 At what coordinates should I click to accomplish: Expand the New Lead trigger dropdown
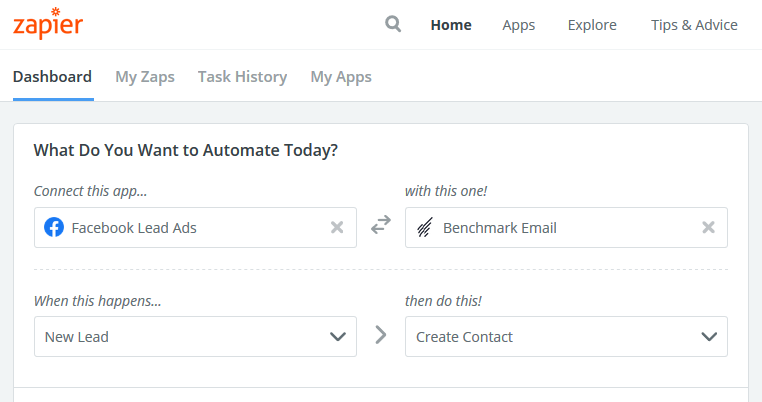[x=338, y=337]
